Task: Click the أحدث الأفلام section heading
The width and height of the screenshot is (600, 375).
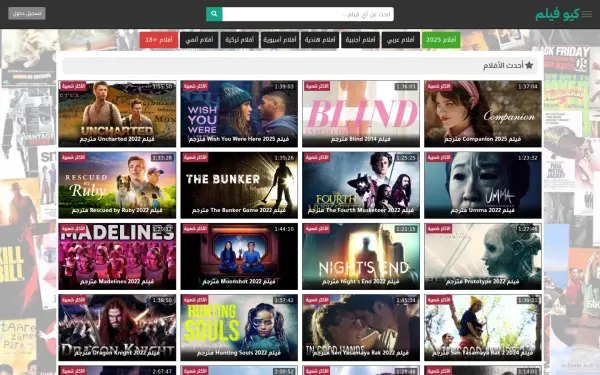Action: pos(503,65)
